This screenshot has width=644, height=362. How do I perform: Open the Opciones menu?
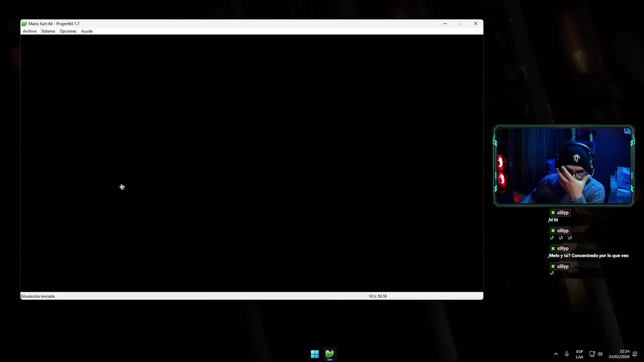(x=68, y=31)
